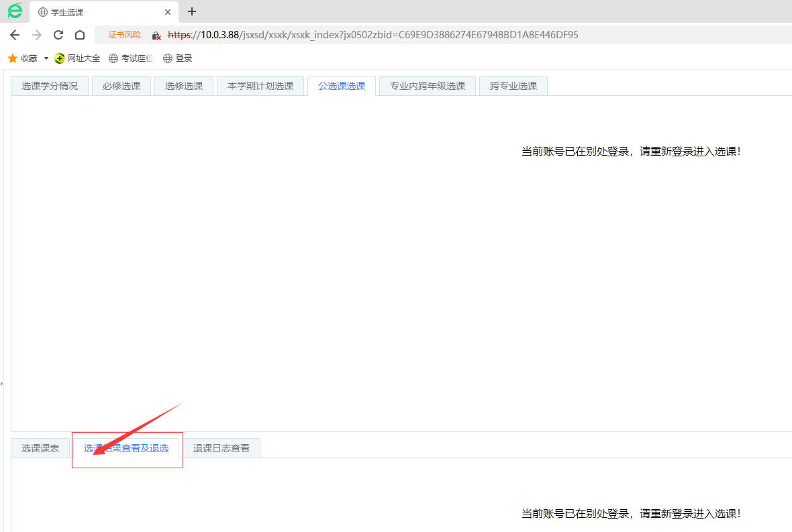Open the 选课结果查看及退选 tab

pos(126,448)
